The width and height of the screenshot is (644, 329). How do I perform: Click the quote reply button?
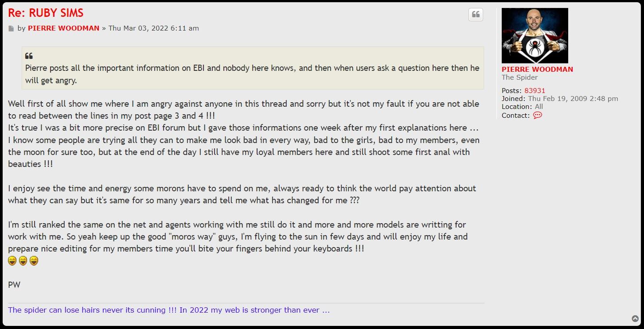476,15
